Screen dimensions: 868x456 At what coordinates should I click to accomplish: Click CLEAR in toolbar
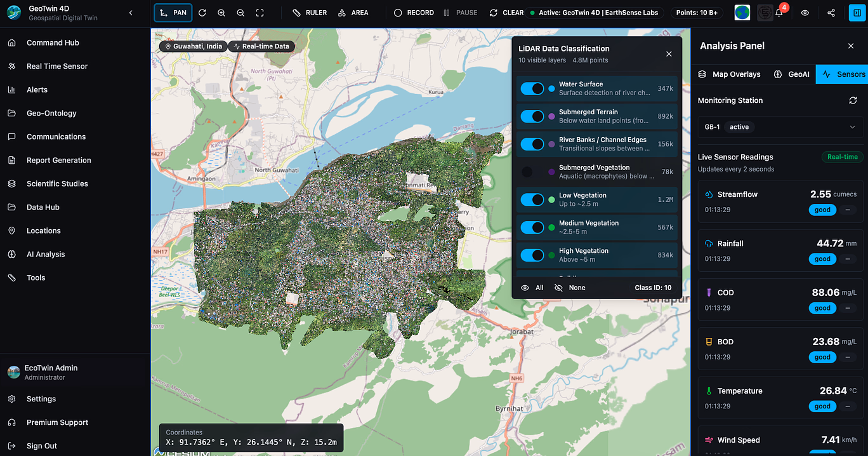pyautogui.click(x=506, y=13)
